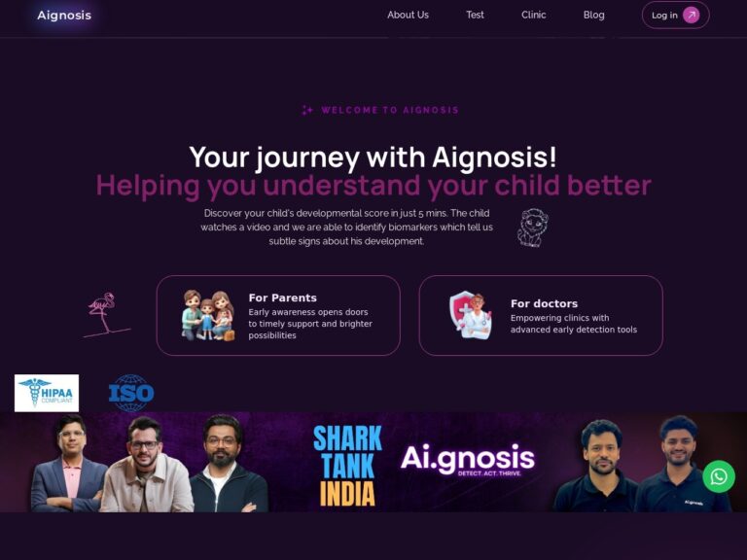The width and height of the screenshot is (747, 560).
Task: Open WhatsApp chat bubble icon
Action: (719, 476)
